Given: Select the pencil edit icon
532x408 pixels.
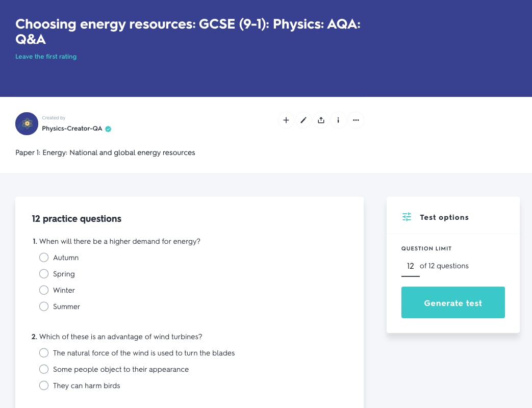Looking at the screenshot, I should coord(303,120).
